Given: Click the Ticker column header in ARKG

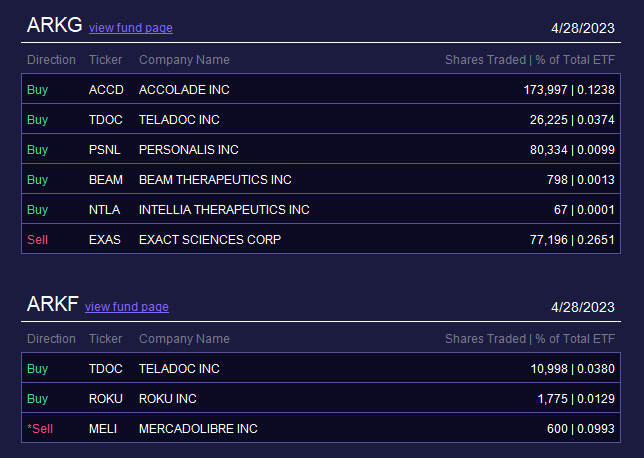Looking at the screenshot, I should point(106,60).
